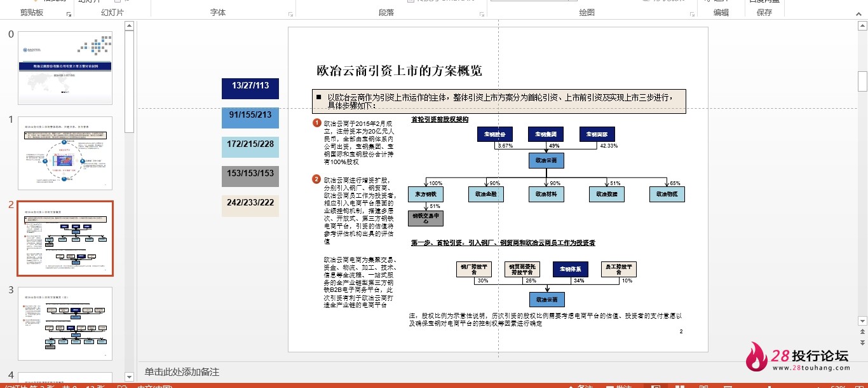Click the thumbnail pane scroll-up arrow
Screen dimensions: 868x388
[129, 25]
